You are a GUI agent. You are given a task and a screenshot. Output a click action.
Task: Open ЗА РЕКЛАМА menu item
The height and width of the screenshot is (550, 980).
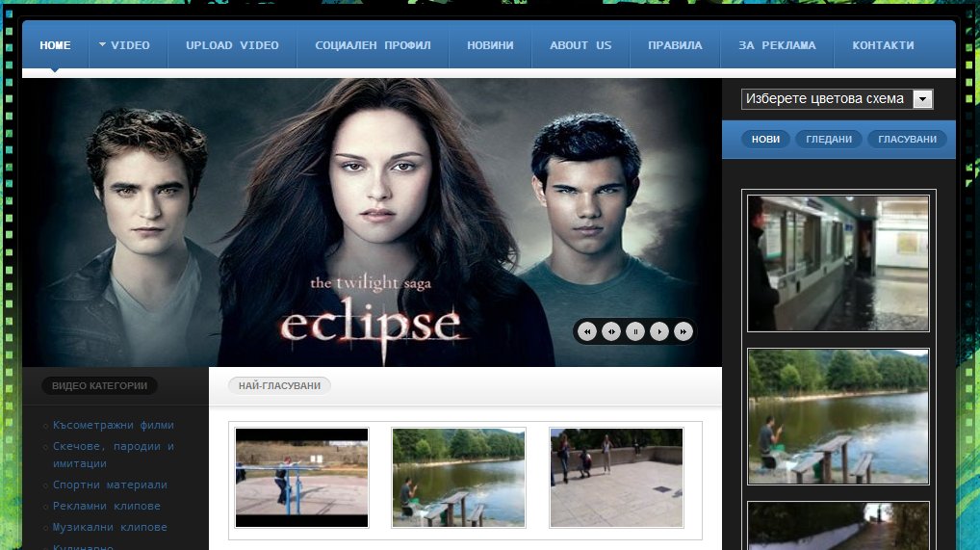(777, 45)
